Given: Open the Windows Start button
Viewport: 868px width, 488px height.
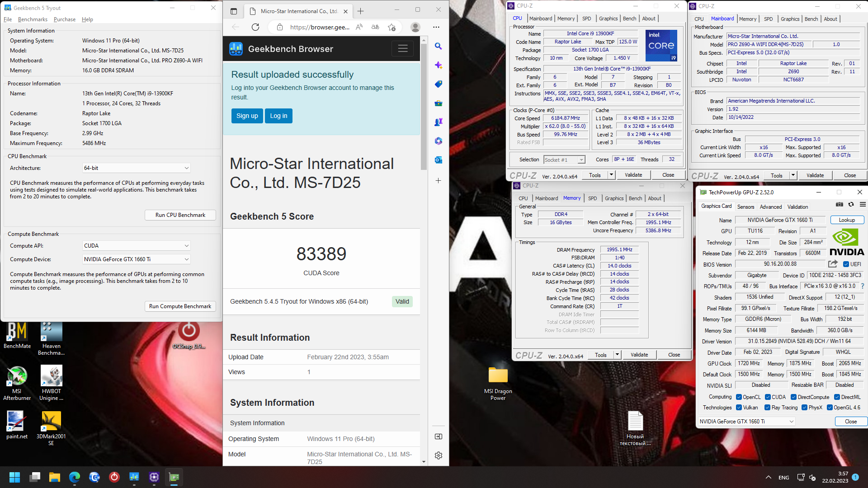Looking at the screenshot, I should 14,477.
